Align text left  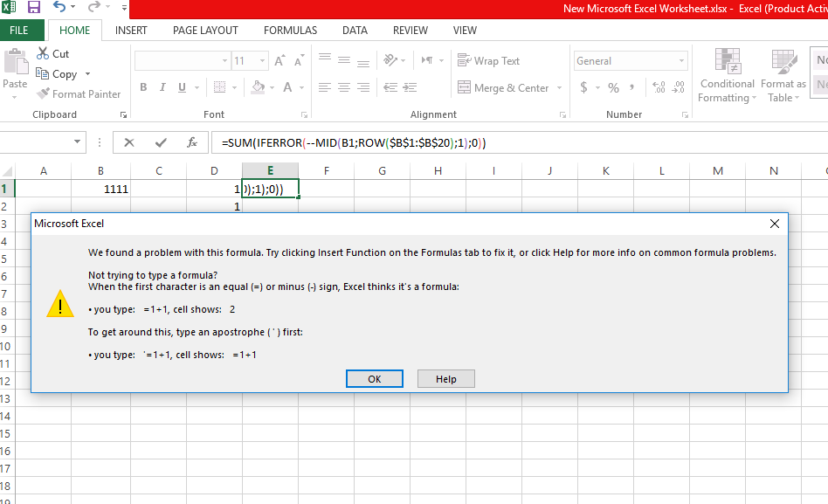coord(325,87)
